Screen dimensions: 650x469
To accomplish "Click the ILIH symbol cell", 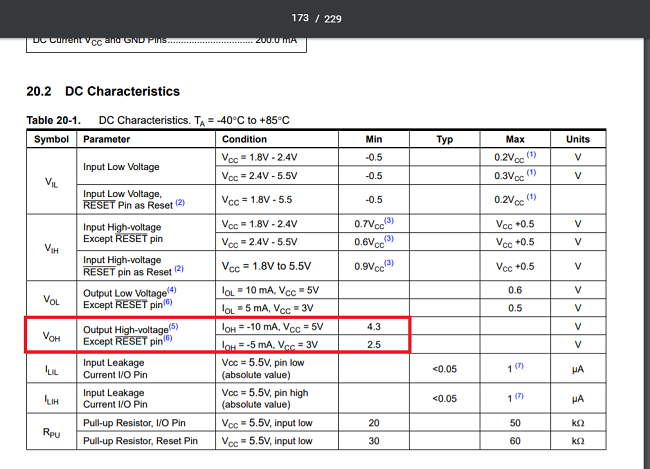I will 51,399.
